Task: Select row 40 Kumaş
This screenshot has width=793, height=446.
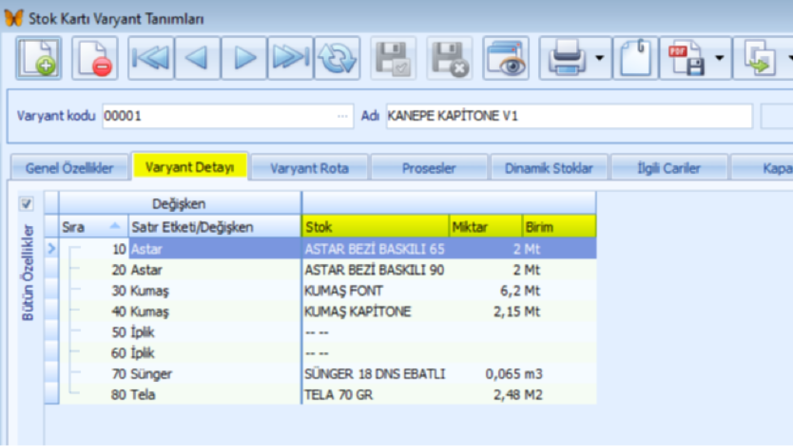Action: tap(328, 311)
